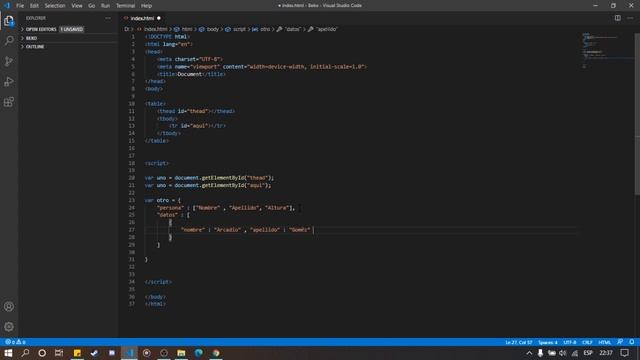Show hidden system tray icons
Screen dimensions: 640x360
click(x=529, y=353)
